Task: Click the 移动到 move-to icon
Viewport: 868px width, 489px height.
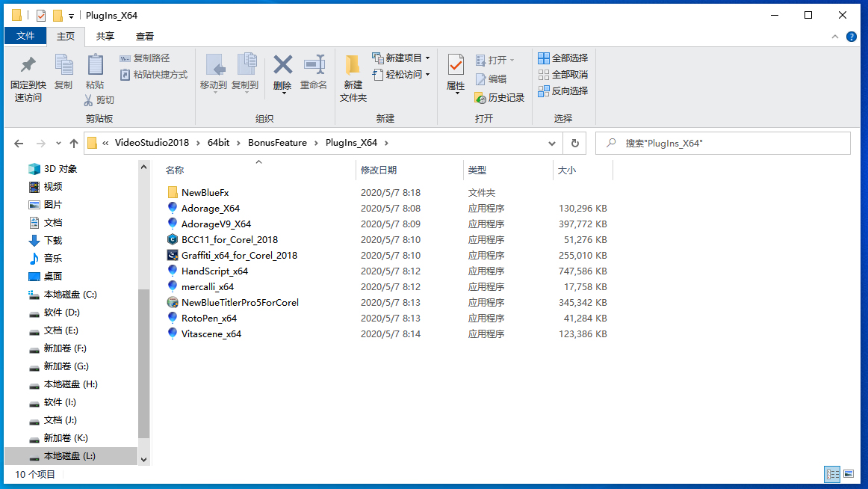Action: click(x=214, y=65)
